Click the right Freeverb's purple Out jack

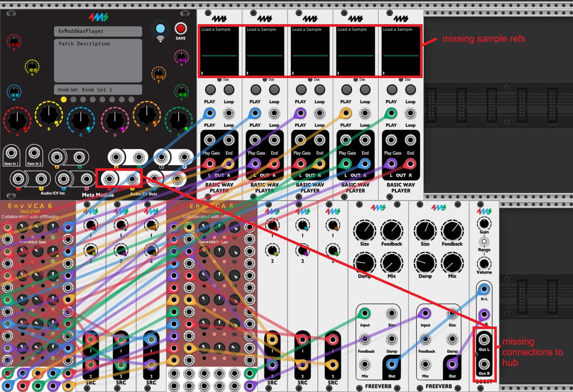tap(452, 364)
